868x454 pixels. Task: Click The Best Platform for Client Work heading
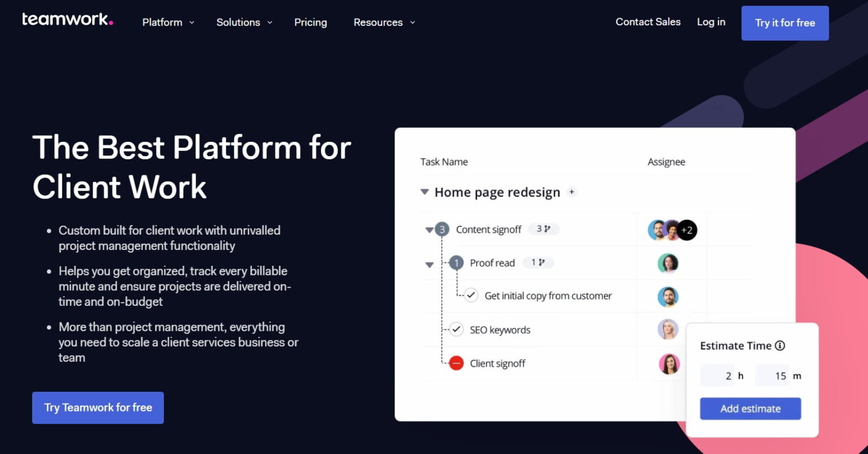(192, 167)
